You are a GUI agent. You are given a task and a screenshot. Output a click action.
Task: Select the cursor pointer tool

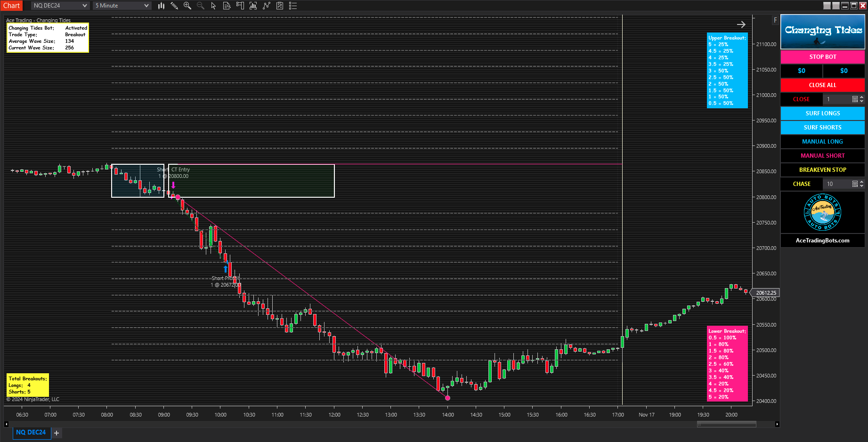pyautogui.click(x=213, y=6)
